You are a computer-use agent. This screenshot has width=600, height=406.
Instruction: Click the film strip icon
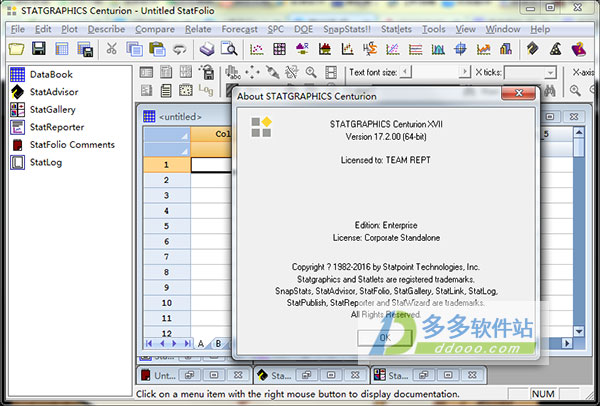[x=331, y=72]
